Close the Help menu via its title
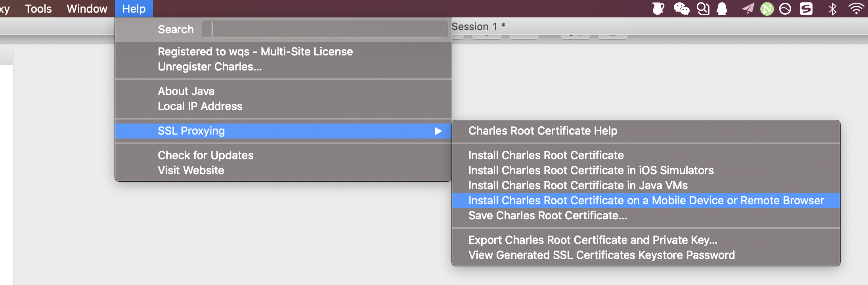Viewport: 868px width, 285px height. (x=134, y=9)
